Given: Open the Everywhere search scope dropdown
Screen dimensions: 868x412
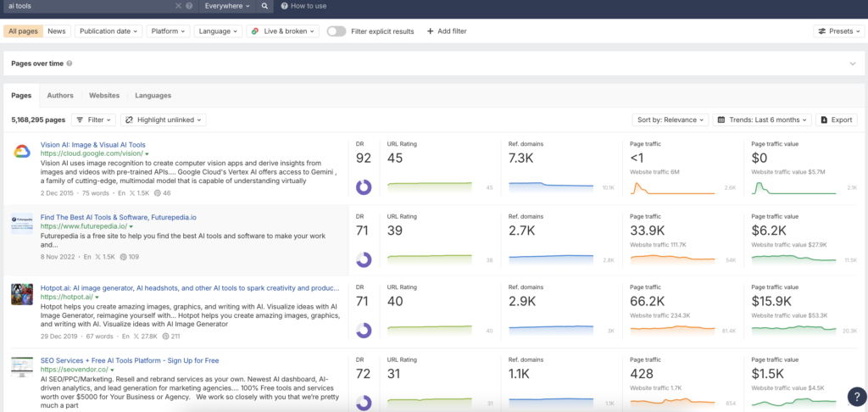Looking at the screenshot, I should tap(227, 6).
